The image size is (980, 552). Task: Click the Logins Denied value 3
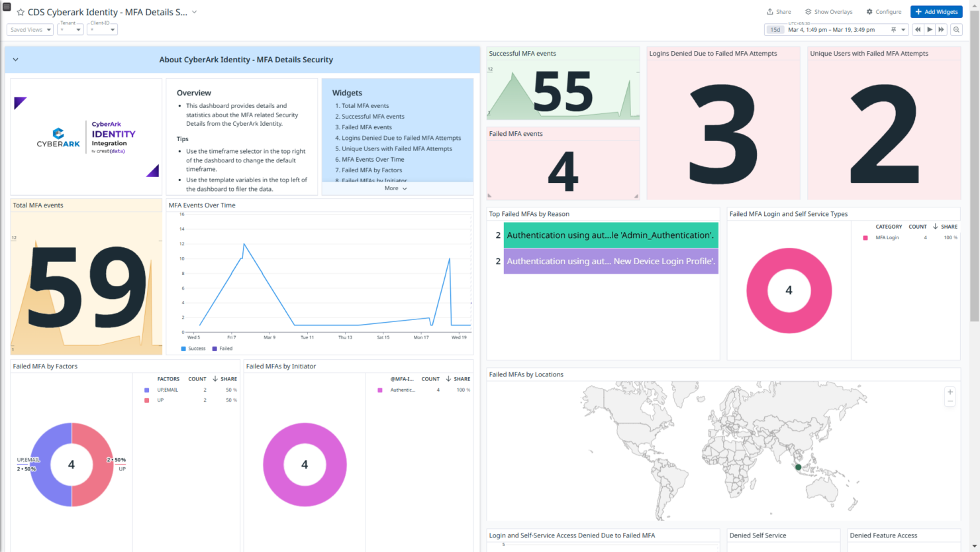tap(723, 135)
